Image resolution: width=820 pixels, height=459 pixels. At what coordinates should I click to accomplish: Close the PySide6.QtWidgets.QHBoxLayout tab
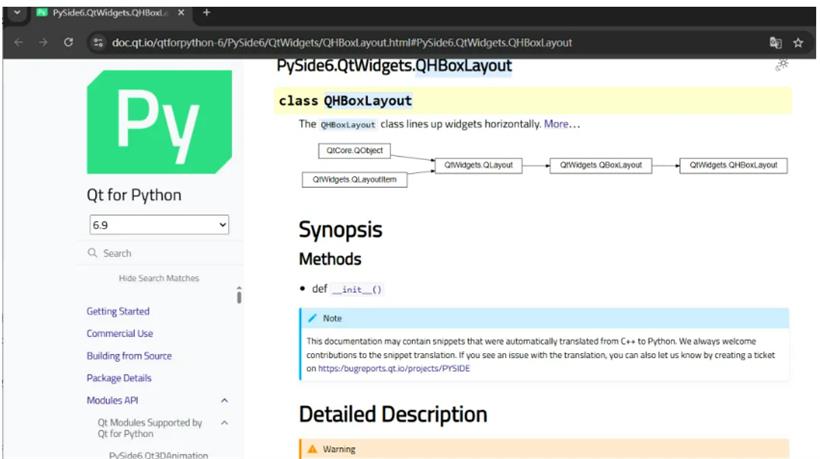[x=181, y=13]
